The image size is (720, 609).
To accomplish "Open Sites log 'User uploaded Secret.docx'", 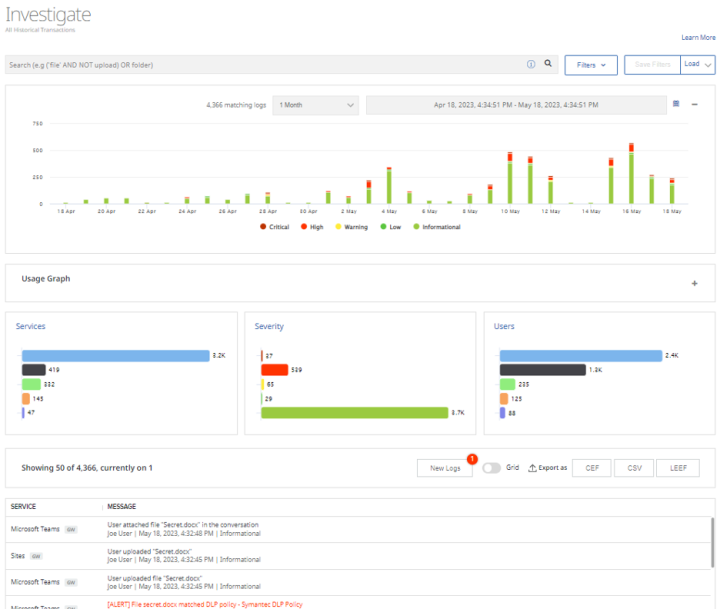I will pos(358,556).
